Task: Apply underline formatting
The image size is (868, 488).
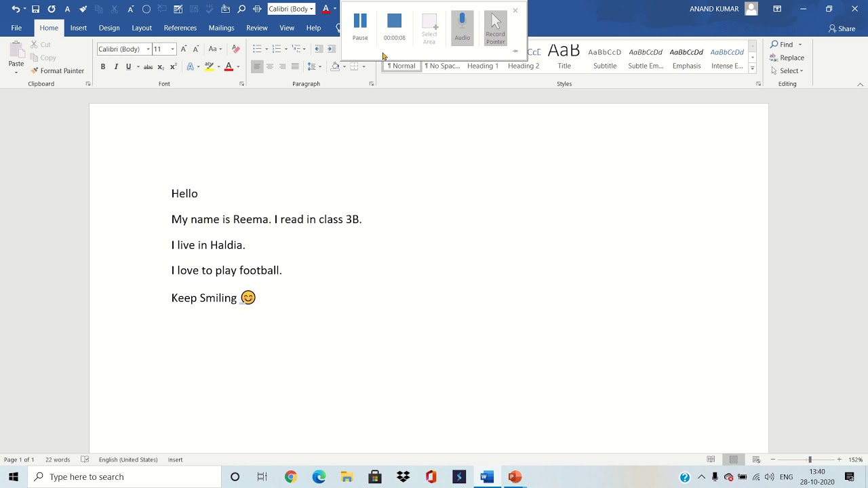Action: point(128,66)
